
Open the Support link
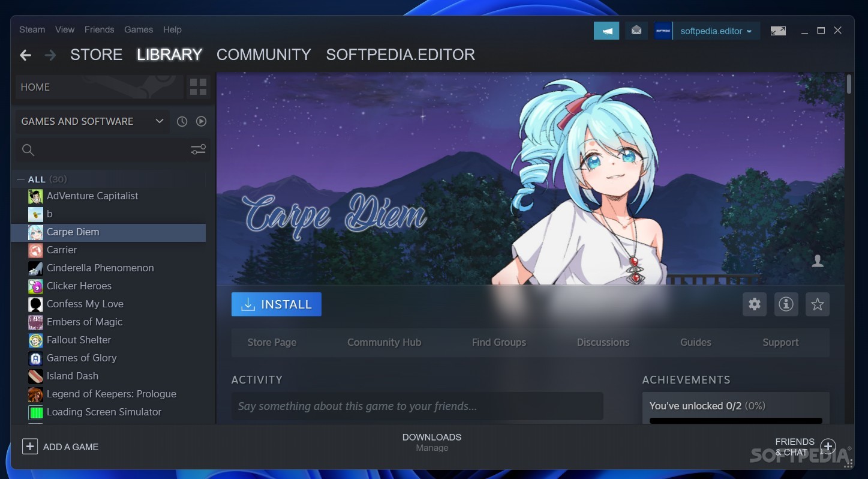tap(780, 343)
